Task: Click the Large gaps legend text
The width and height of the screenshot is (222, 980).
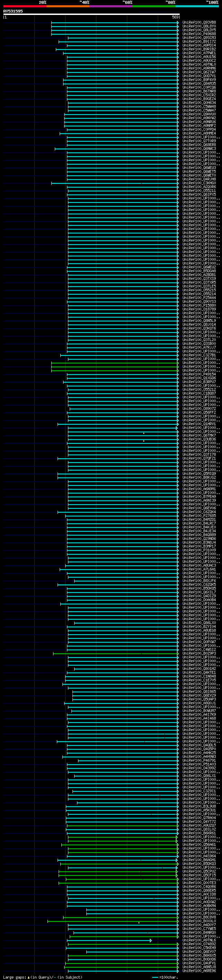Action: [x=43, y=977]
